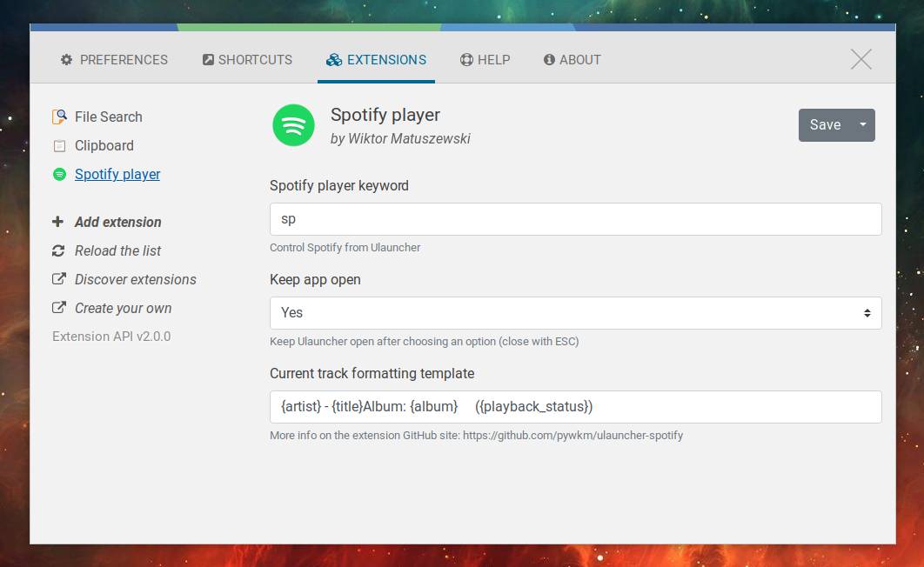Click the gear icon on the Preferences tab
Image resolution: width=924 pixels, height=567 pixels.
[x=66, y=59]
